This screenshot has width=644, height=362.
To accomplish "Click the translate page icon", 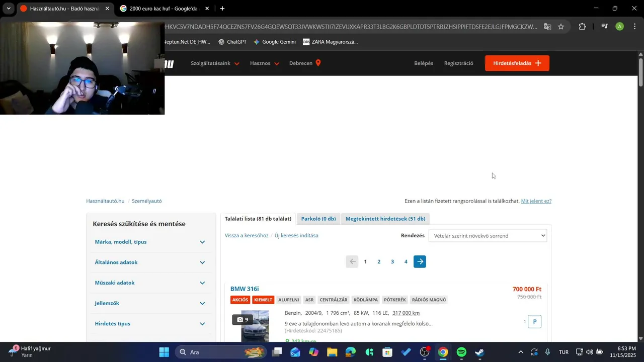I will coord(547,27).
